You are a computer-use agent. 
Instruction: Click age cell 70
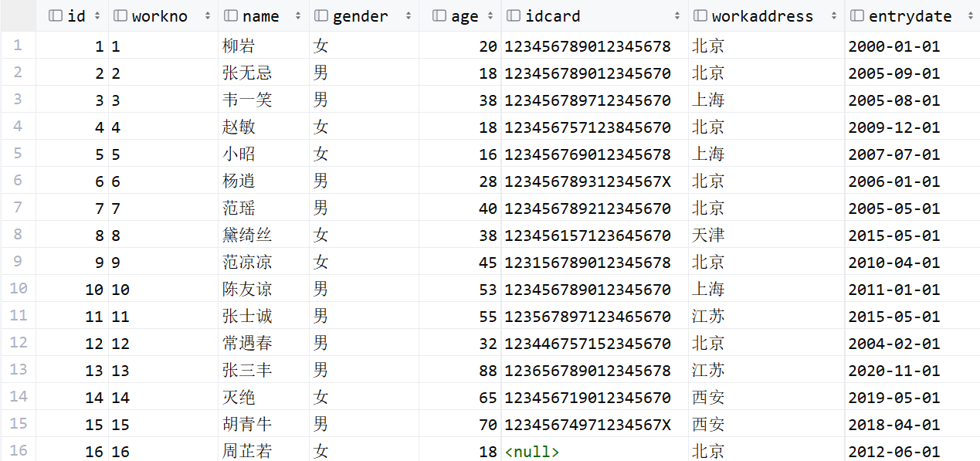point(488,425)
